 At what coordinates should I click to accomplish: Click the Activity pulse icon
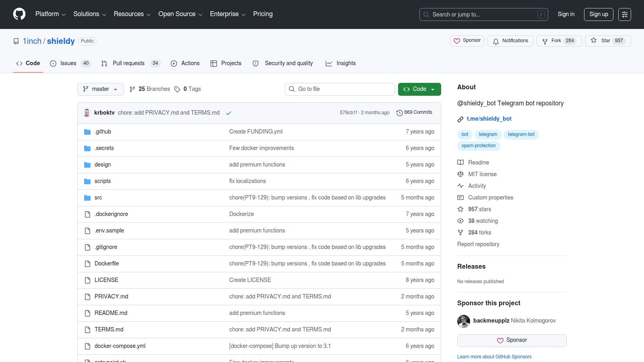460,186
